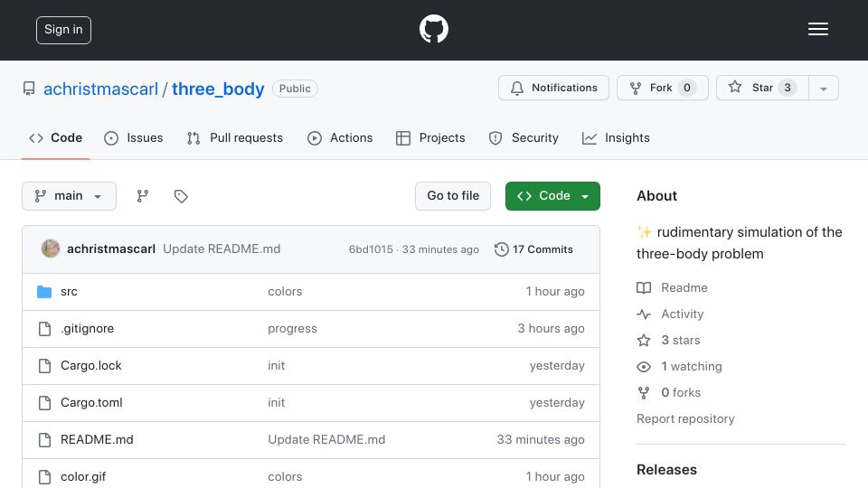Open 'init' commit message on Cargo.toml row
The image size is (868, 488).
coord(277,403)
